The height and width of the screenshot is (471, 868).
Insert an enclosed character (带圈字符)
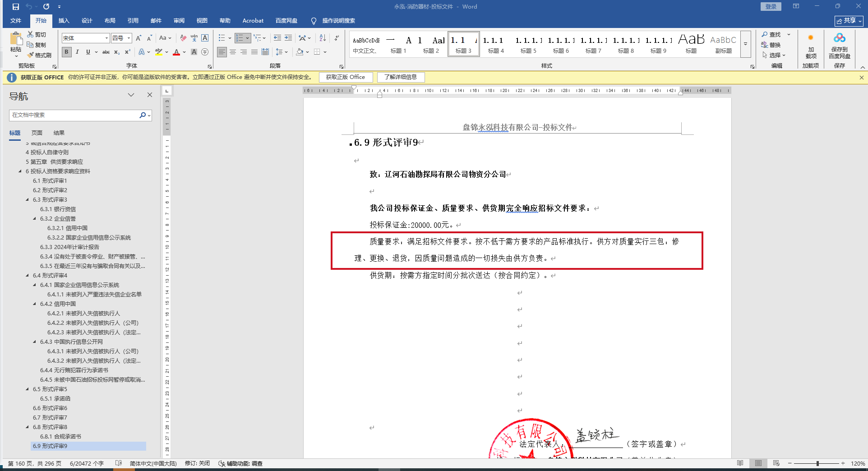point(205,52)
